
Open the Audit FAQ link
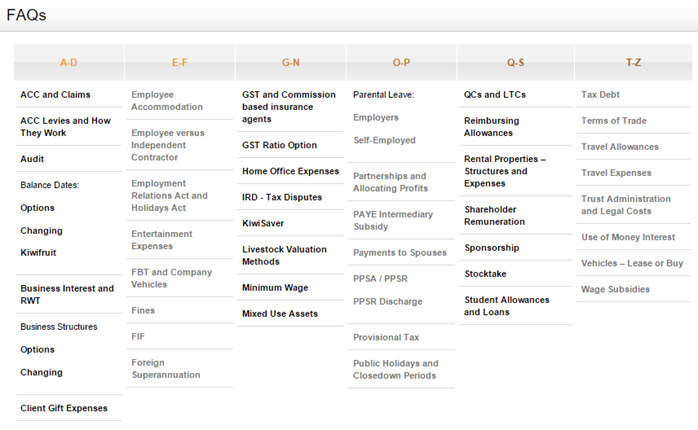[x=32, y=159]
